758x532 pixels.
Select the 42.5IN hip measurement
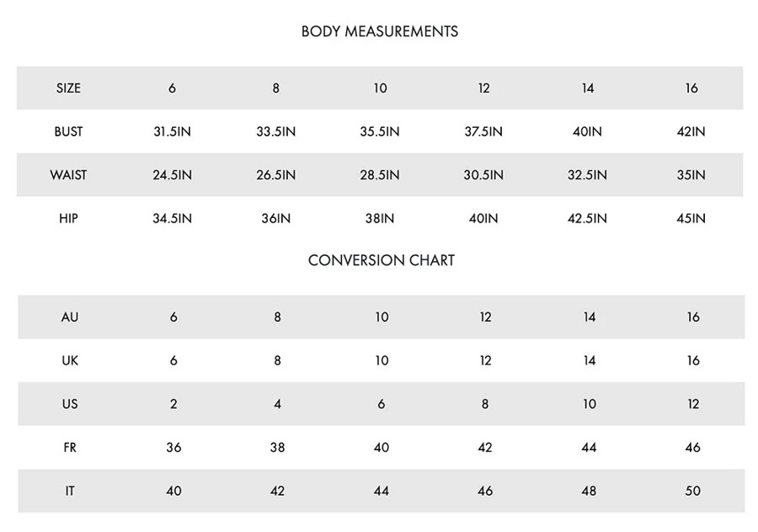click(587, 218)
